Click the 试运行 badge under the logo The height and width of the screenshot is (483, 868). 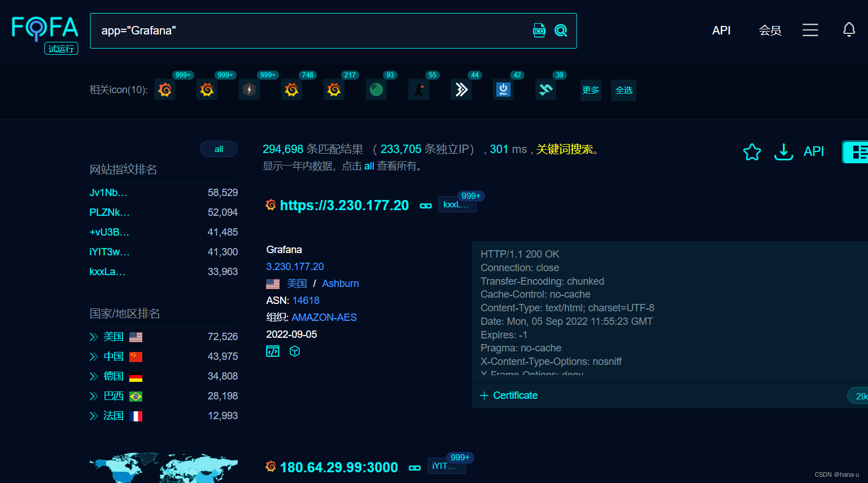click(x=61, y=49)
